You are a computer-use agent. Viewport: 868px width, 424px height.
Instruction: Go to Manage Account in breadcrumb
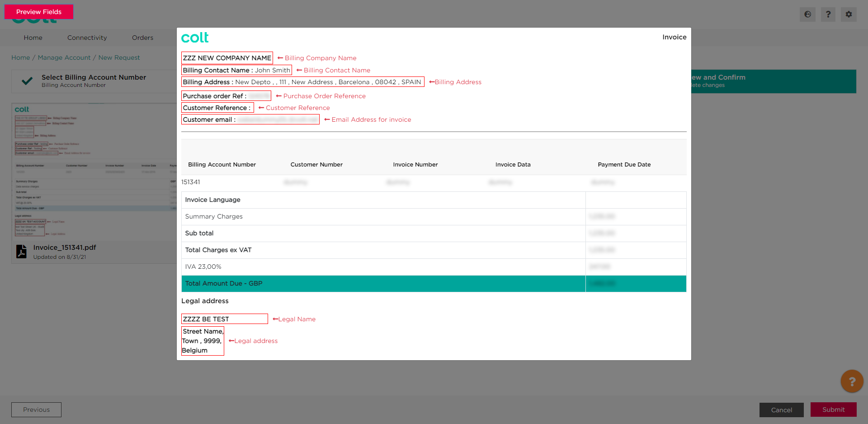point(64,57)
